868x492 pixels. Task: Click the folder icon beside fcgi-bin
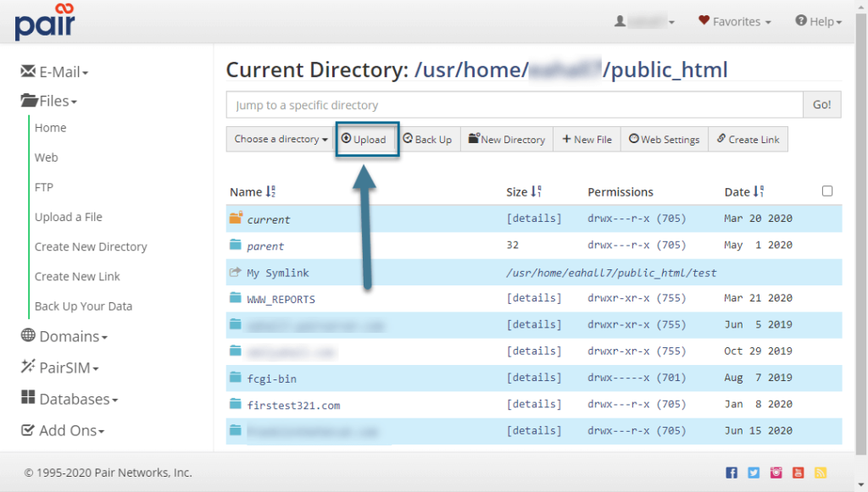[x=236, y=378]
